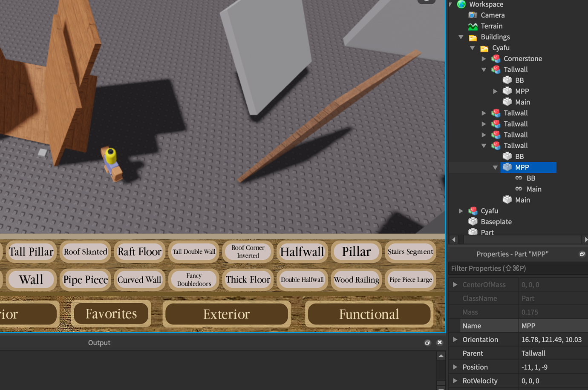This screenshot has width=588, height=390.
Task: Select the highlighted MPP part icon
Action: (x=507, y=167)
